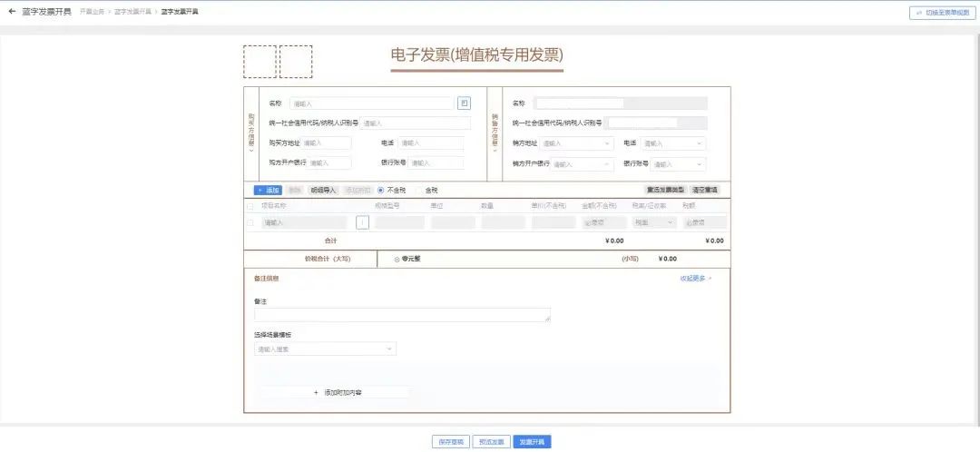980x452 pixels.
Task: Click the 明细导入 button
Action: (324, 190)
